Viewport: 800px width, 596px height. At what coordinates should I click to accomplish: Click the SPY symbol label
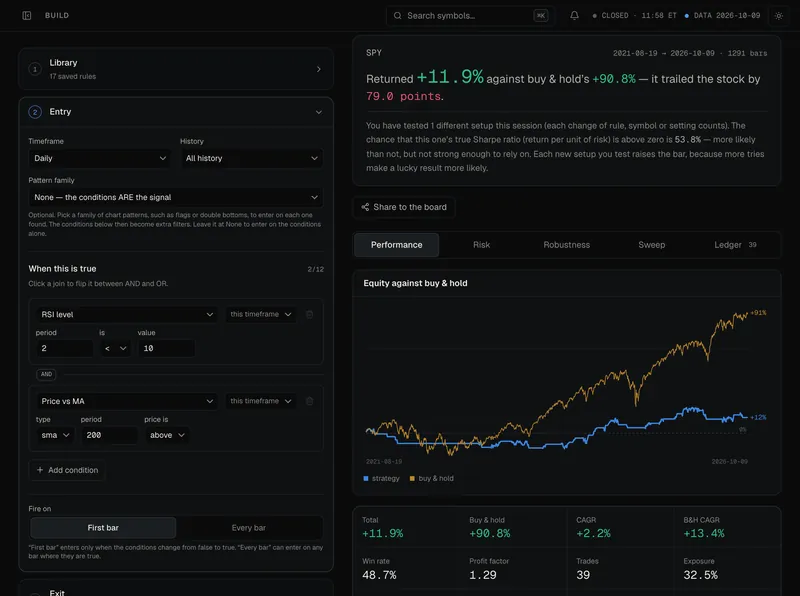pos(373,53)
